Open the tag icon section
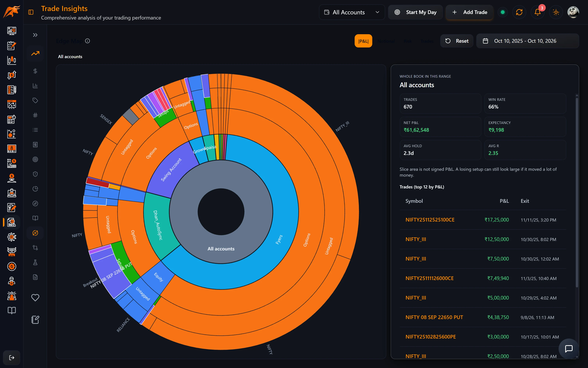This screenshot has width=588, height=368. pyautogui.click(x=35, y=100)
